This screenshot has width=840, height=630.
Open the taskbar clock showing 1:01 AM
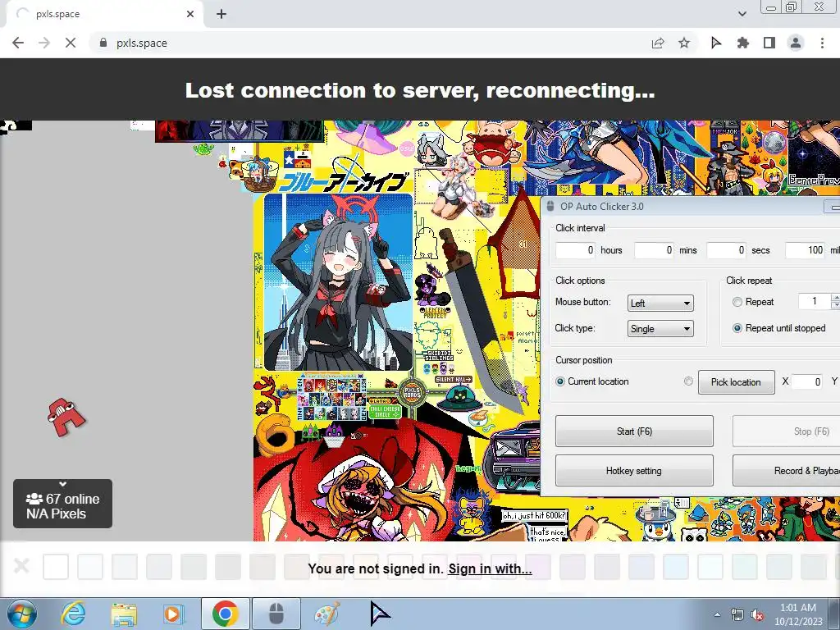click(x=797, y=614)
